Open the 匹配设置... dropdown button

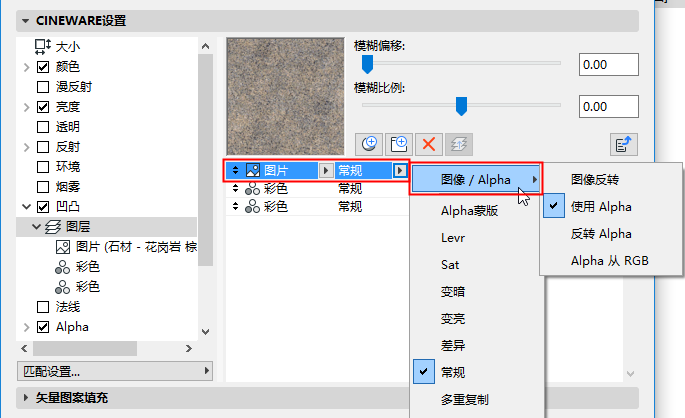coord(115,371)
